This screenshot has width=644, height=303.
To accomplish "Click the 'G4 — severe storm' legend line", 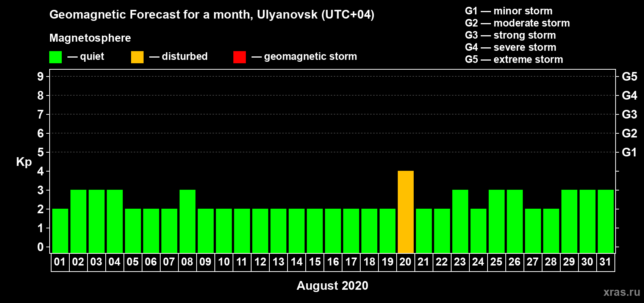I will click(x=510, y=47).
